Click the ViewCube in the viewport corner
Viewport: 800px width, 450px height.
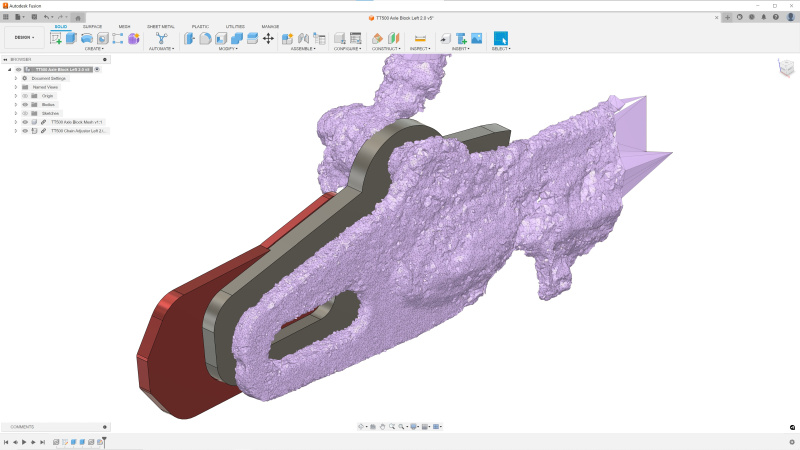(786, 68)
